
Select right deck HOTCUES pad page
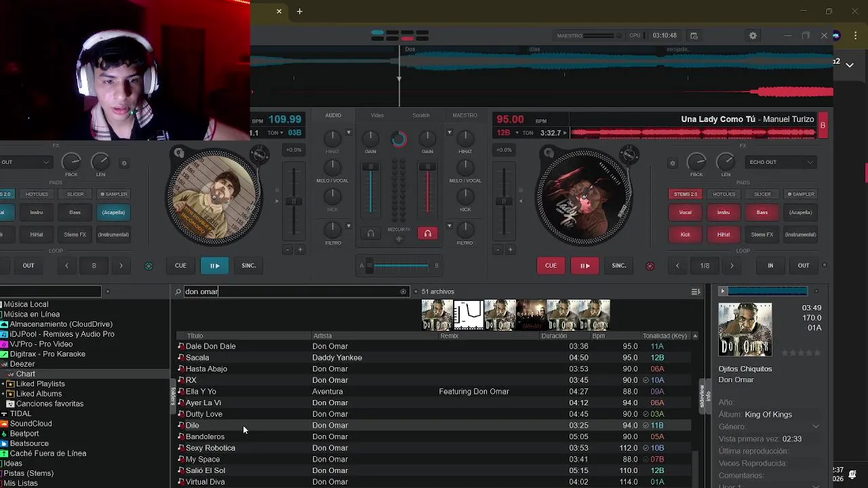(724, 194)
